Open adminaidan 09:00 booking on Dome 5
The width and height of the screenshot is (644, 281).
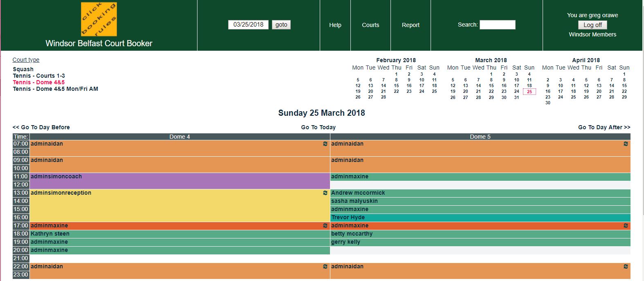point(480,164)
